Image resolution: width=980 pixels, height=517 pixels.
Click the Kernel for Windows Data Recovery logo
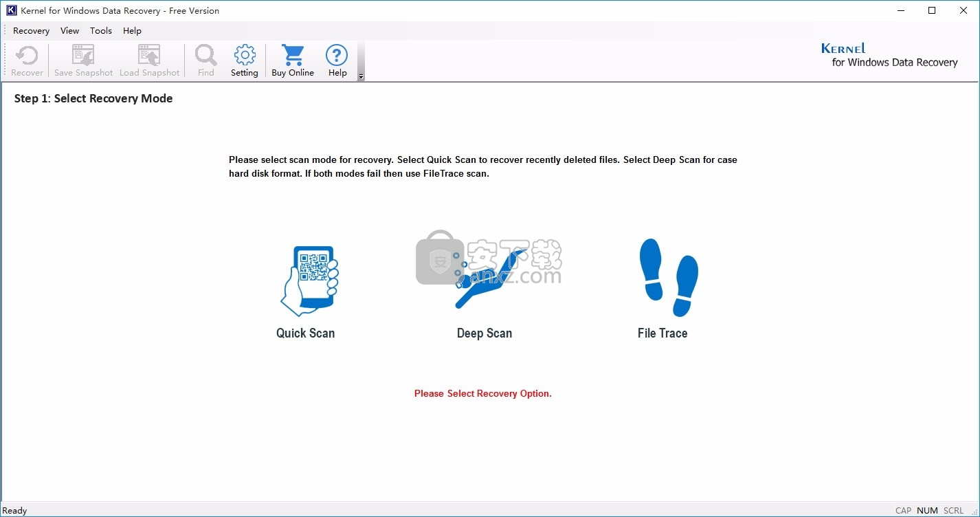tap(889, 56)
